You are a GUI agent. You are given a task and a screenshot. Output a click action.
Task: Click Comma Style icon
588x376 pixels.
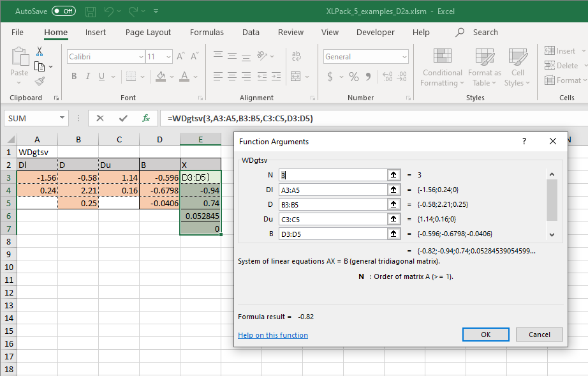(368, 77)
